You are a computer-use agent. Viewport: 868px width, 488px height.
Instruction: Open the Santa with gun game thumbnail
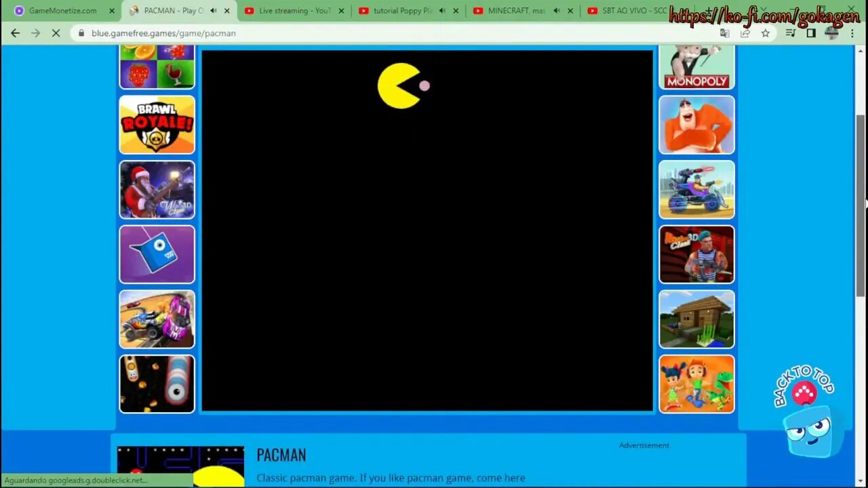click(x=157, y=190)
